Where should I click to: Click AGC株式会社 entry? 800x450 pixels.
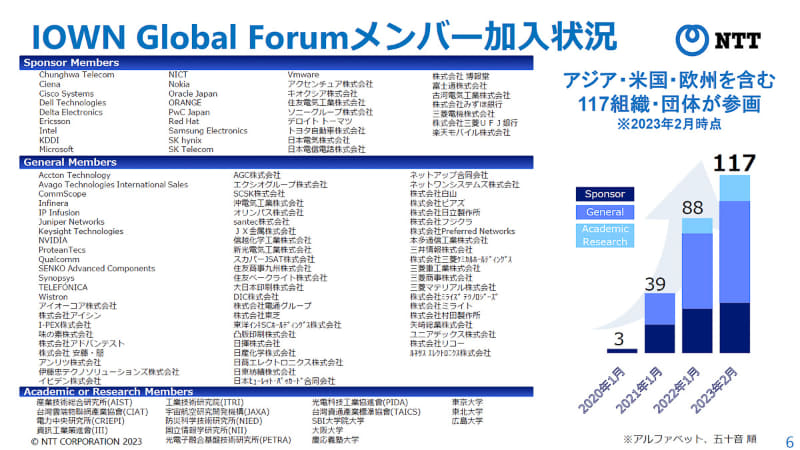pyautogui.click(x=257, y=176)
